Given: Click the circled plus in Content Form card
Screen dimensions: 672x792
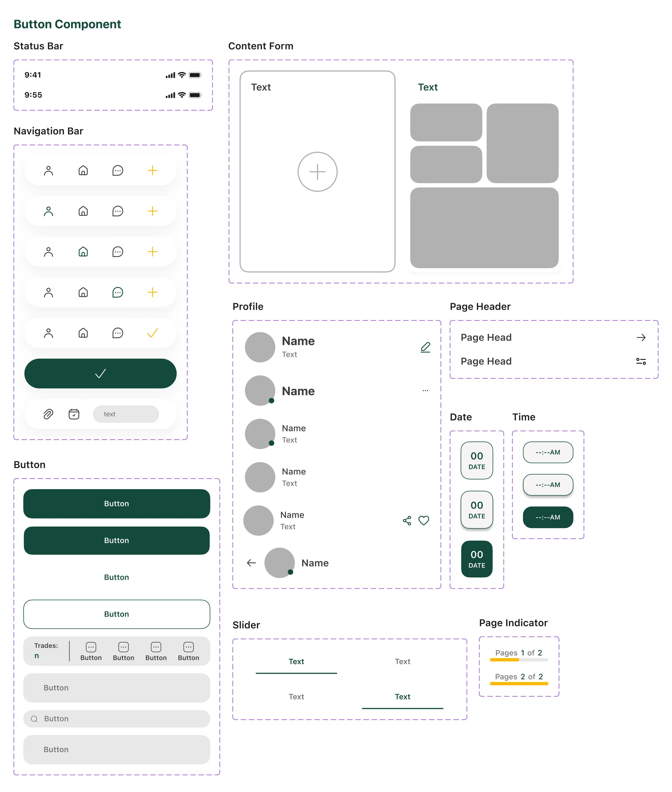Looking at the screenshot, I should coord(317,172).
